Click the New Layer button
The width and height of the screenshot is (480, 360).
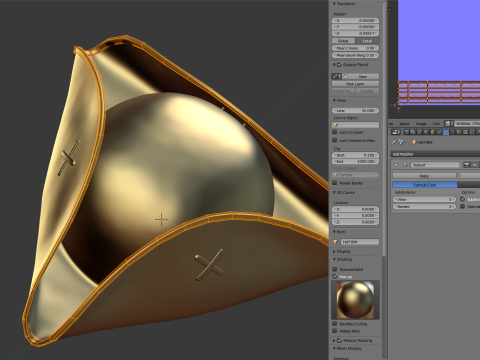(355, 84)
